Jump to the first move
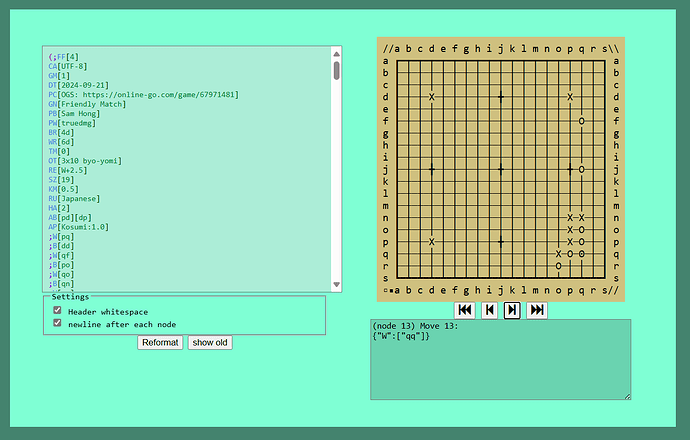The height and width of the screenshot is (440, 690). pos(465,310)
